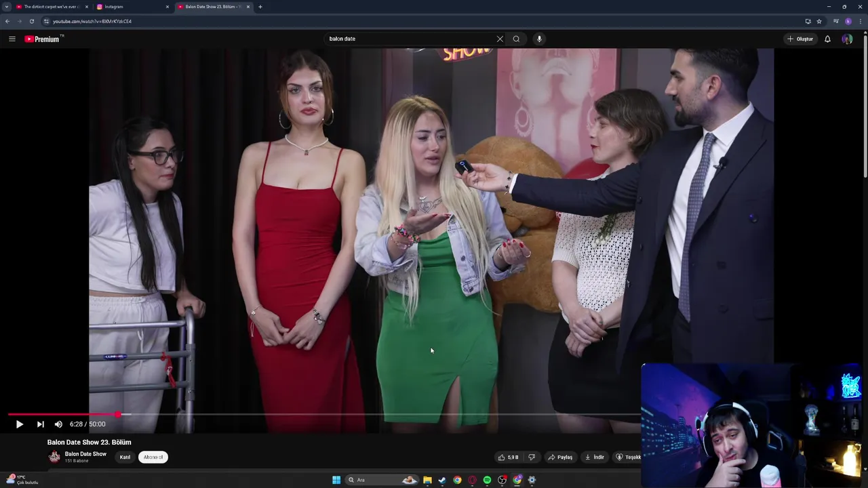Screen dimensions: 868x488
Task: Open the media controls icon in Chrome toolbar
Action: click(836, 21)
